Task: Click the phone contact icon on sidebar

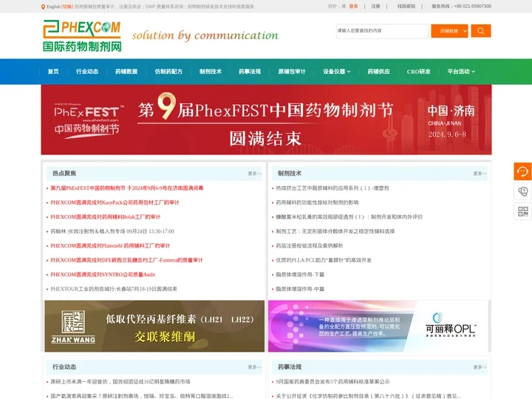Action: click(x=522, y=191)
